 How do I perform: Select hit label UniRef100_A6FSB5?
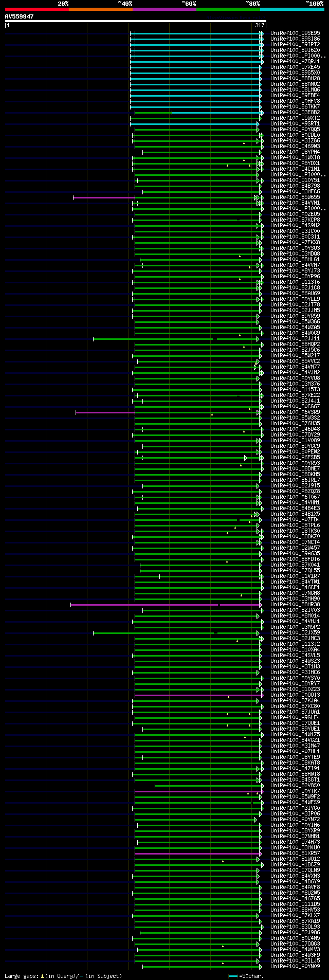[295, 457]
